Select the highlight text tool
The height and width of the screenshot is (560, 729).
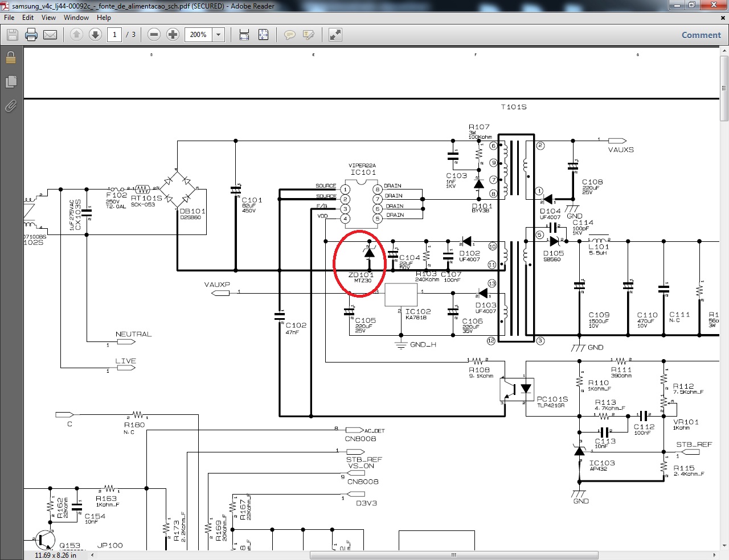[309, 35]
